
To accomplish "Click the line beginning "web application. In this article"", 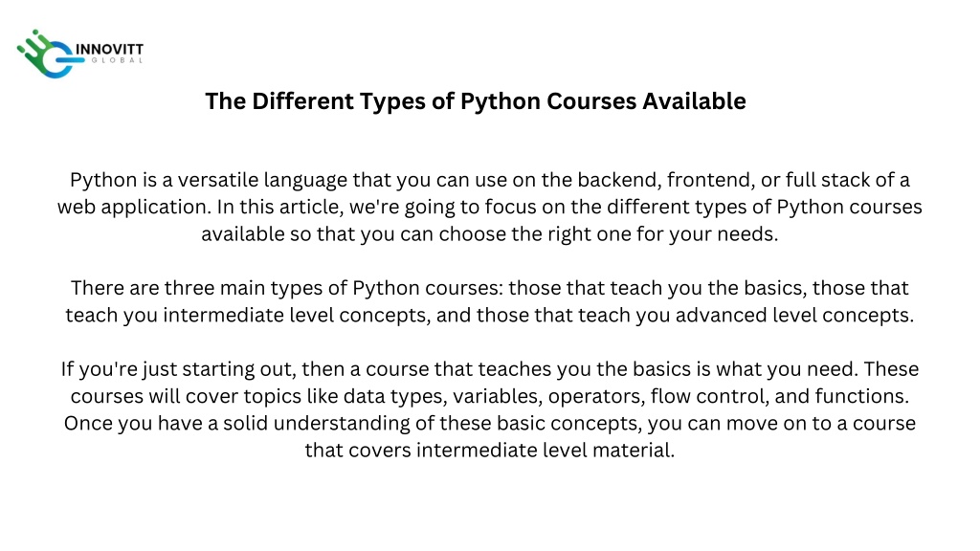I will (x=490, y=207).
